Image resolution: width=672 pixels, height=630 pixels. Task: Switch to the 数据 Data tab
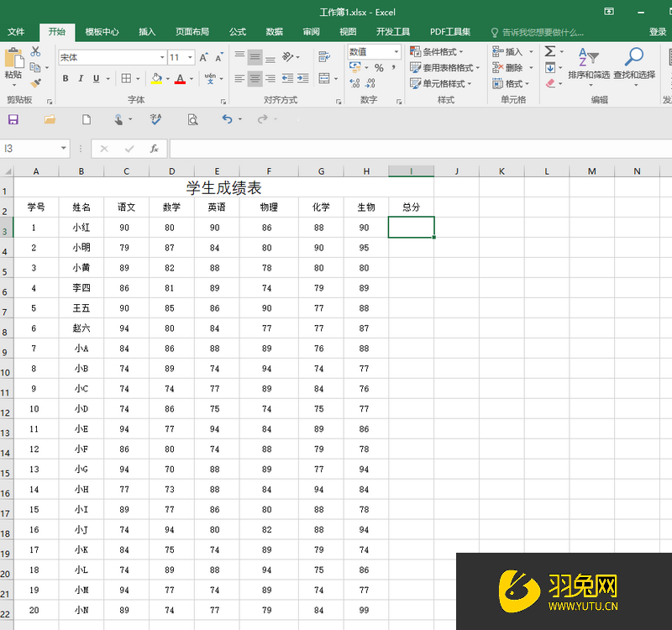click(x=275, y=32)
